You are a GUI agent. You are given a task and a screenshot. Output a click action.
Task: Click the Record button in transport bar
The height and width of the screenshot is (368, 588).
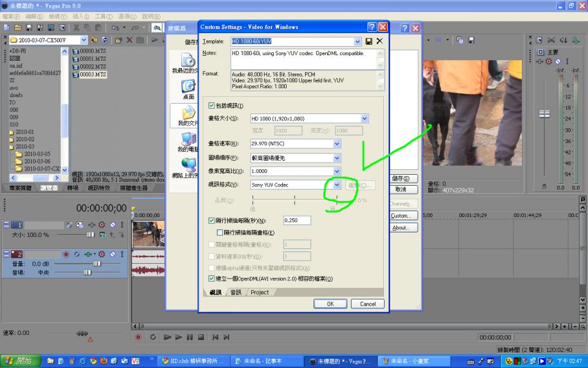138,337
